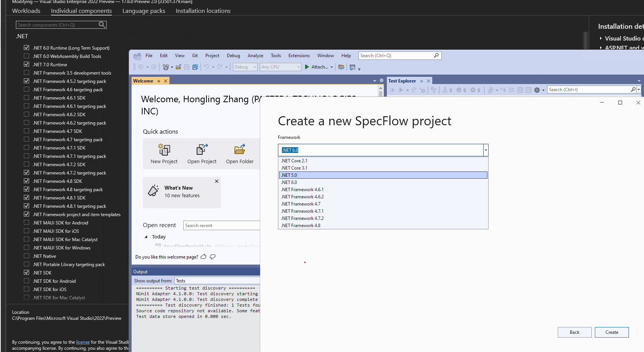Uncheck .NET 7.0 Runtime
This screenshot has height=352, width=644.
tap(26, 64)
